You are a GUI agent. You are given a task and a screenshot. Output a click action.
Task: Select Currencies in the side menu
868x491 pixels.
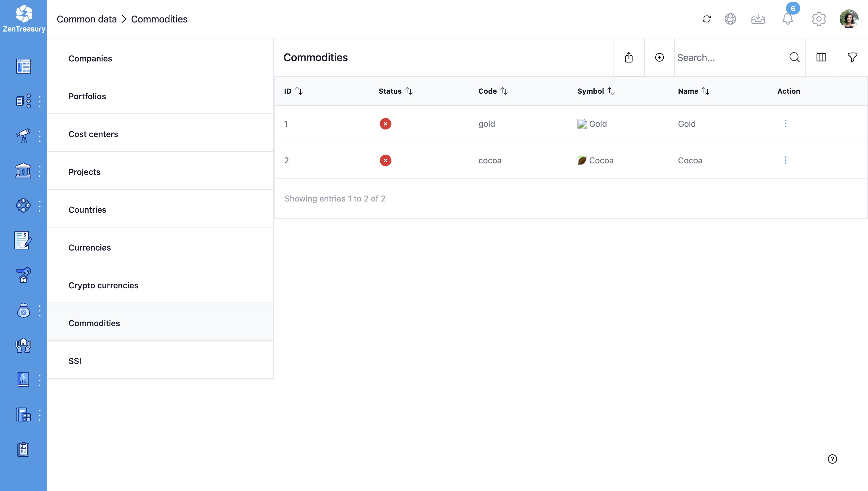(x=90, y=248)
